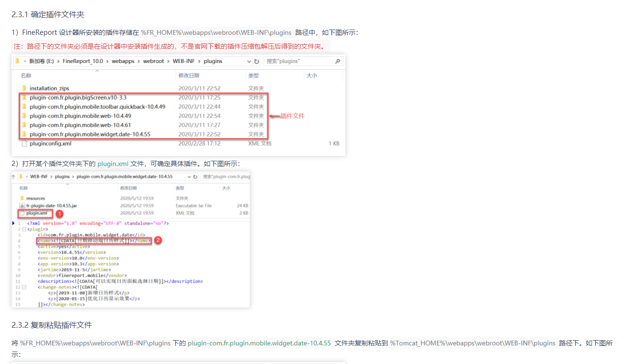The image size is (644, 364).
Task: Click heading 2.3.1 确定插件文件夹
Action: (48, 15)
